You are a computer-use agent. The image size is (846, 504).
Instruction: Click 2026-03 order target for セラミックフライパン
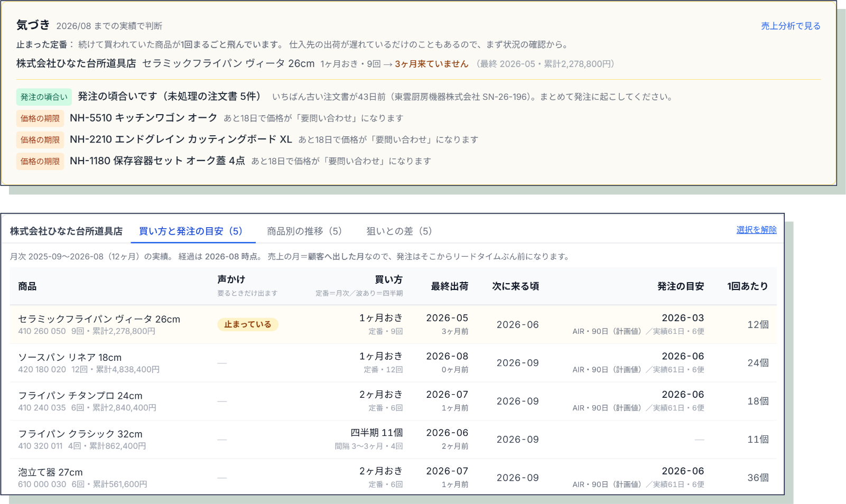(683, 318)
